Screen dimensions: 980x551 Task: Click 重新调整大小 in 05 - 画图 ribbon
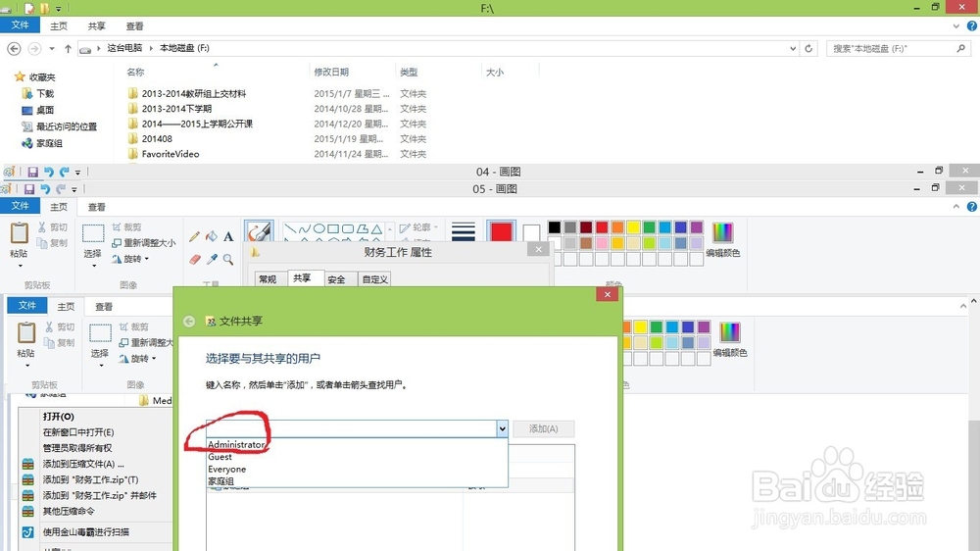tap(144, 243)
